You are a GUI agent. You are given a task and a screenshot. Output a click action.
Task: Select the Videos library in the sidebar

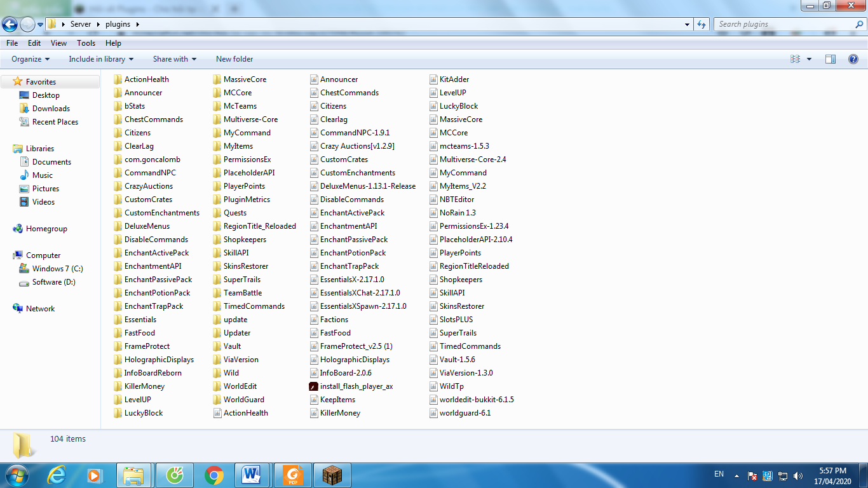[43, 202]
